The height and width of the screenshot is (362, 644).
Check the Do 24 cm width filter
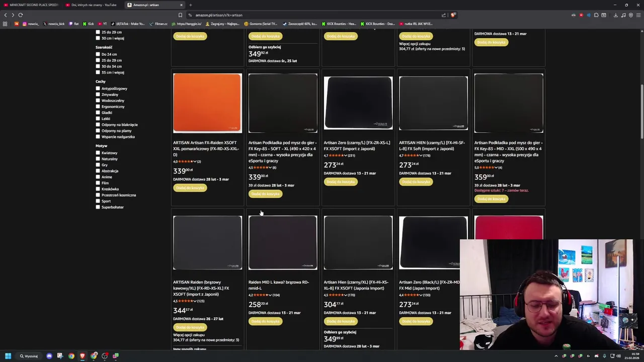click(98, 54)
